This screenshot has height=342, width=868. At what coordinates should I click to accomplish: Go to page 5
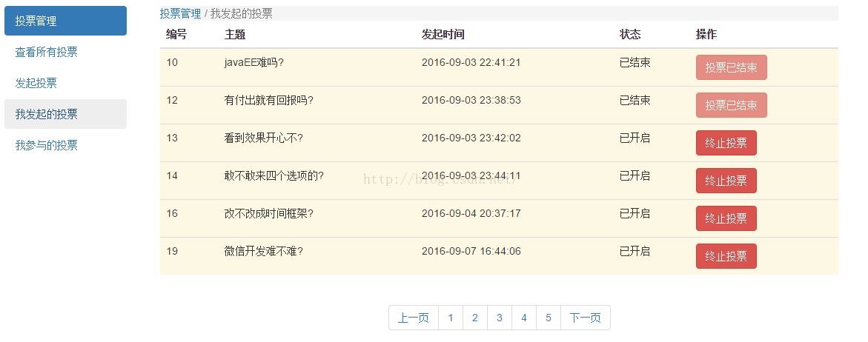[x=548, y=318]
